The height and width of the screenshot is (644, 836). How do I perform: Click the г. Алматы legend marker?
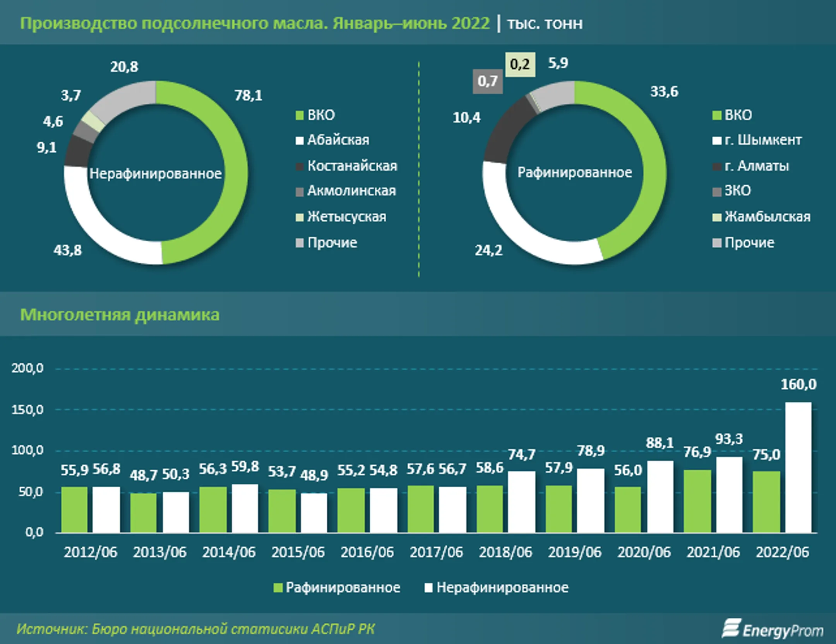718,166
